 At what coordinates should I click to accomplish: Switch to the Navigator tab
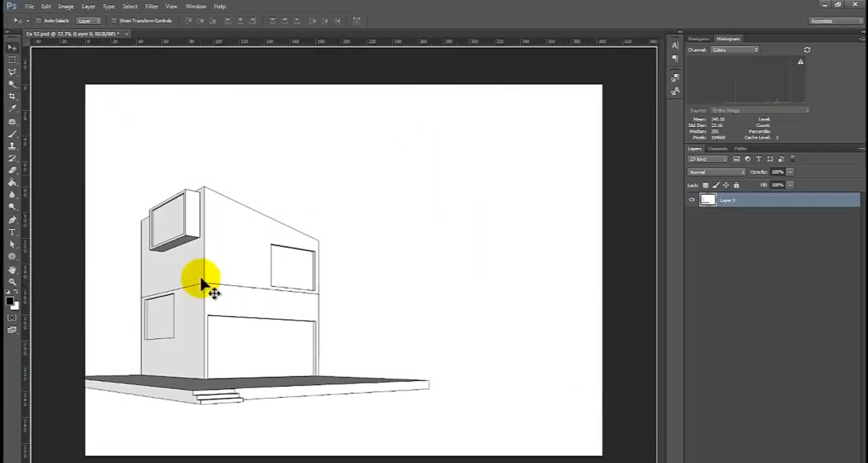click(x=698, y=39)
